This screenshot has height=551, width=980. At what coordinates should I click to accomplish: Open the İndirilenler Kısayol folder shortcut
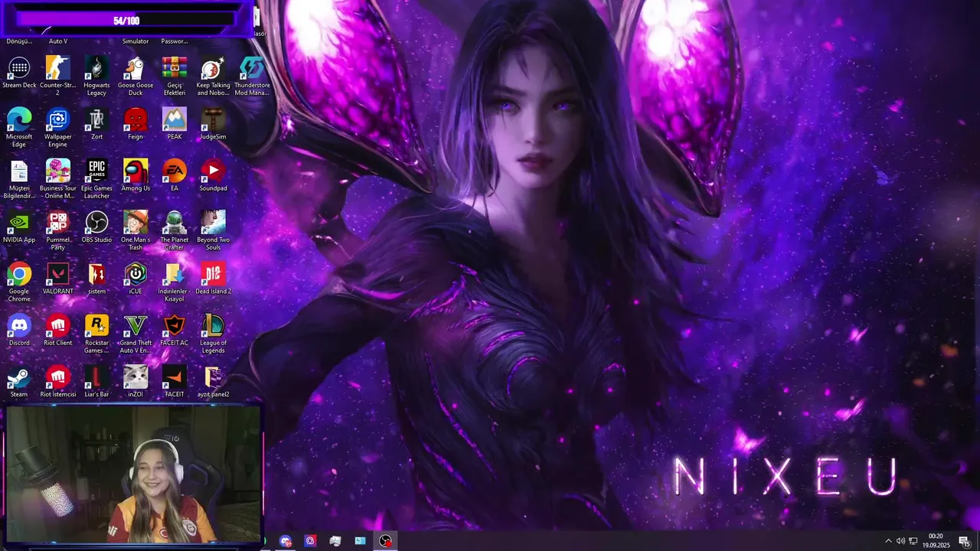(175, 281)
